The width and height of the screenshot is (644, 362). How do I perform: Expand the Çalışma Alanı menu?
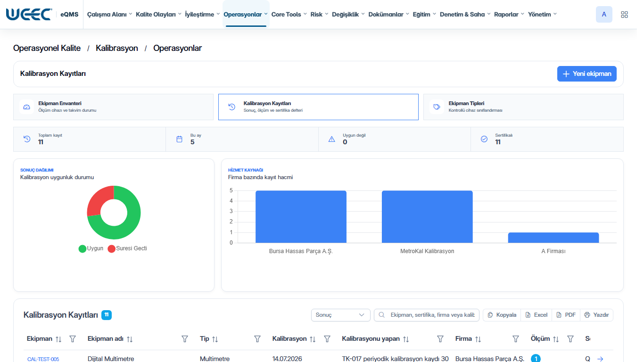[109, 15]
